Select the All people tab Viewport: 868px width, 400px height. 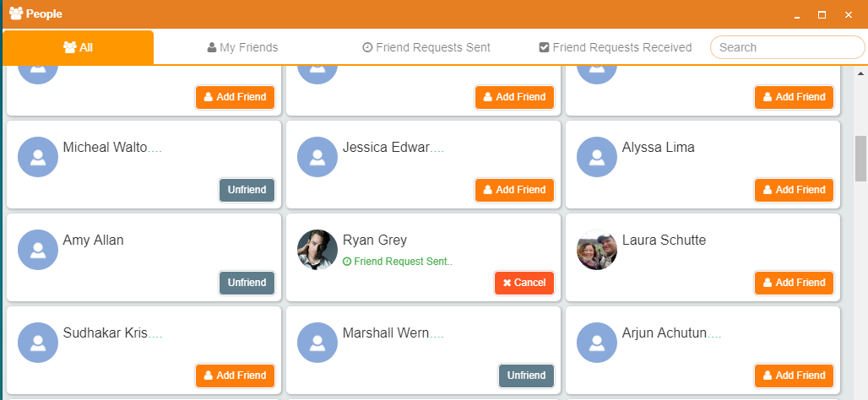tap(79, 47)
